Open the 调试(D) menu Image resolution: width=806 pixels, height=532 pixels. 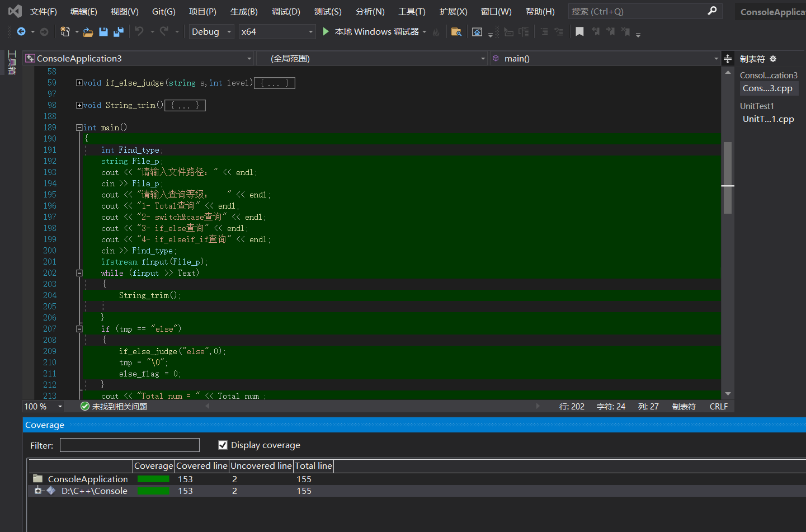(286, 12)
